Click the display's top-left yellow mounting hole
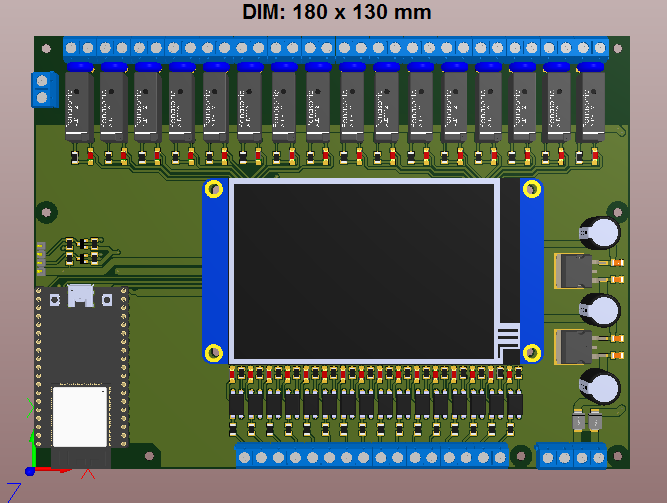Image resolution: width=667 pixels, height=503 pixels. point(214,189)
